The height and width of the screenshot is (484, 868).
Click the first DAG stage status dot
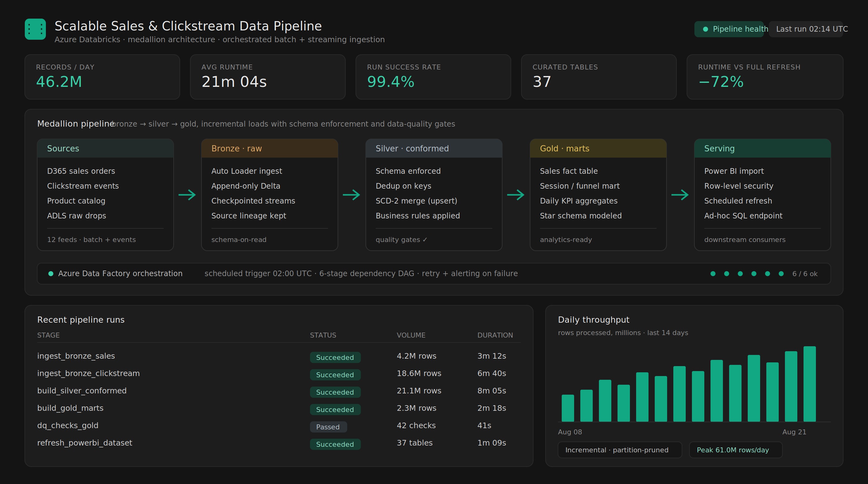pyautogui.click(x=713, y=274)
